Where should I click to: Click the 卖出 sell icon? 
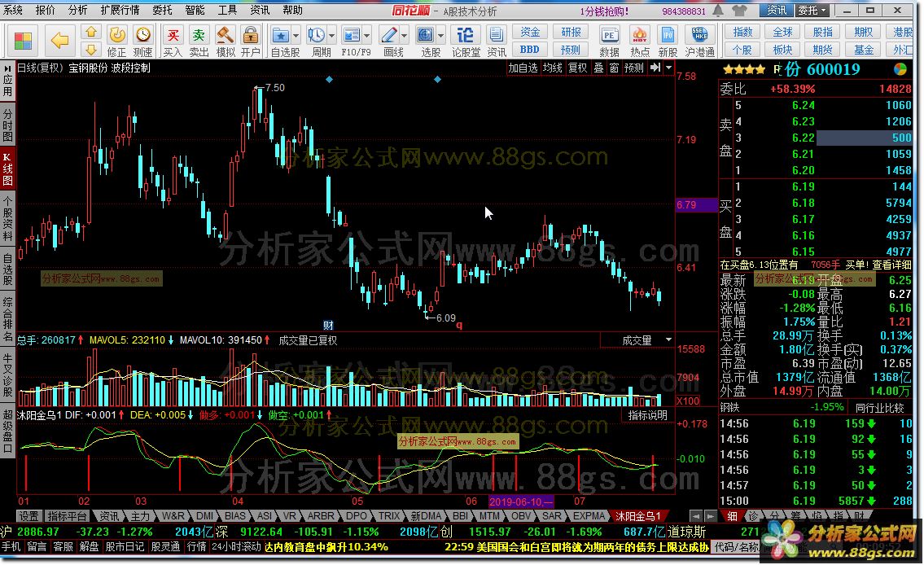pyautogui.click(x=199, y=35)
